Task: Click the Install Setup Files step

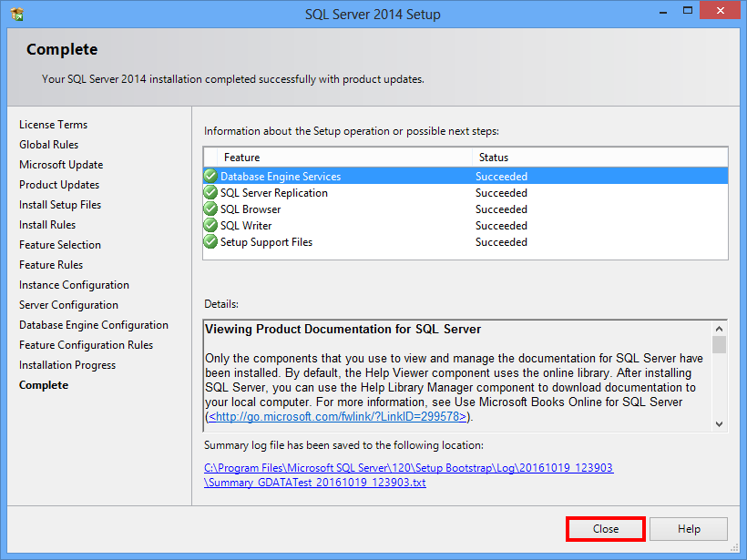Action: 60,204
